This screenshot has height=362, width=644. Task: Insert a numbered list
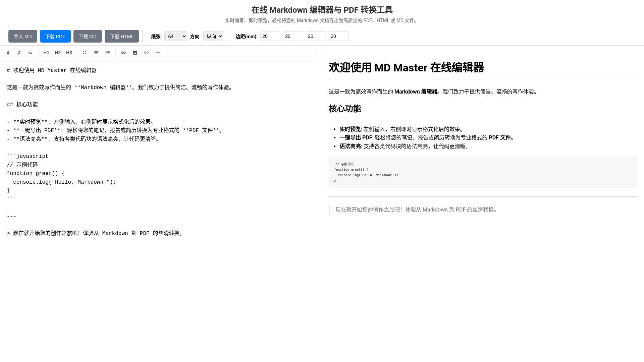[108, 53]
